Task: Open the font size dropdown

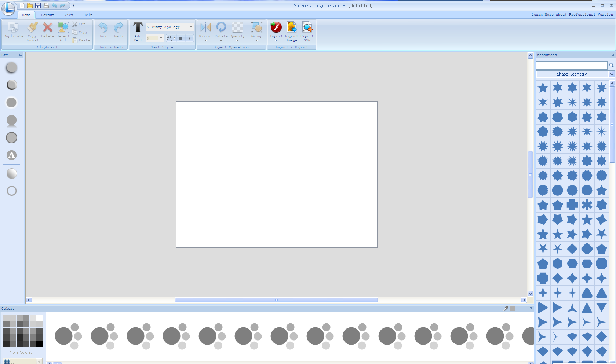Action: tap(161, 38)
